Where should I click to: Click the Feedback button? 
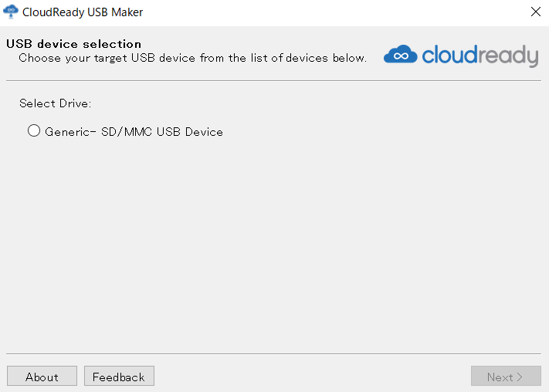119,376
